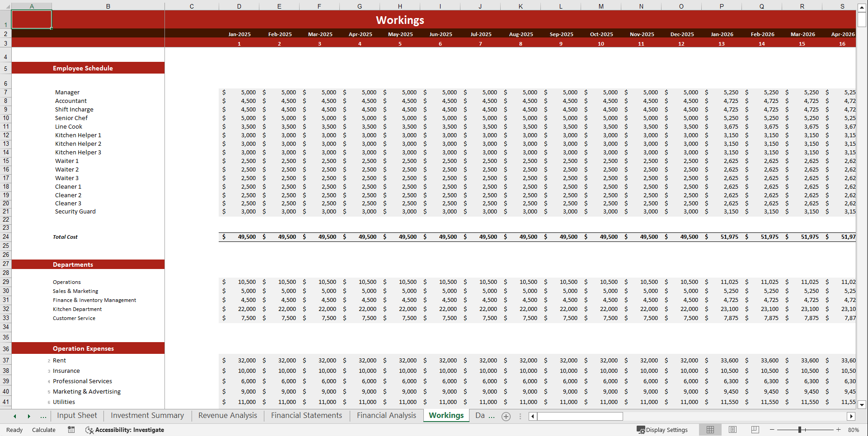The image size is (868, 436).
Task: Zoom out with the minus icon
Action: 772,430
